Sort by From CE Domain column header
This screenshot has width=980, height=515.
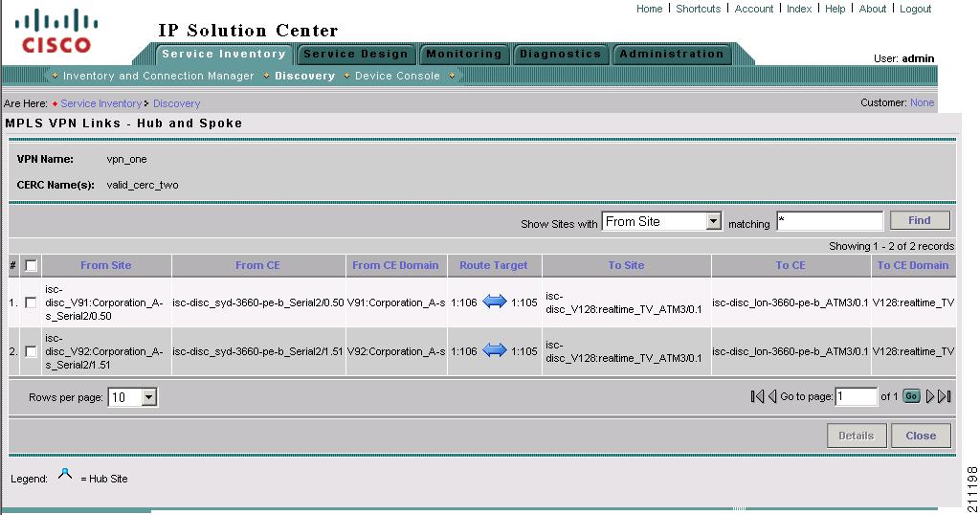point(395,265)
